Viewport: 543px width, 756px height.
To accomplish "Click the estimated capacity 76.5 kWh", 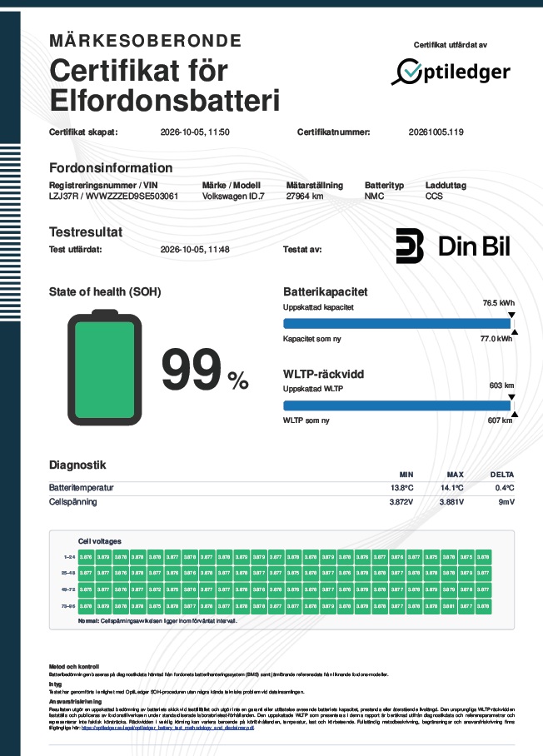I will pyautogui.click(x=499, y=303).
